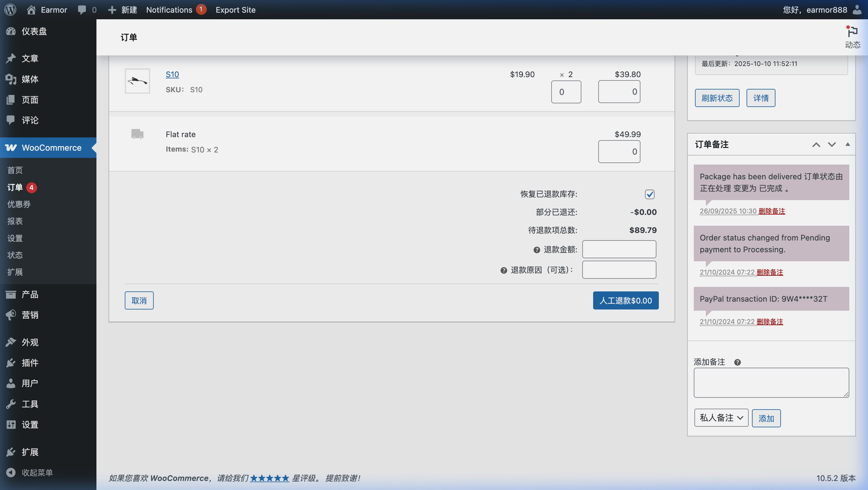Click the 营销 megaphone icon
The width and height of the screenshot is (868, 490).
click(x=11, y=315)
